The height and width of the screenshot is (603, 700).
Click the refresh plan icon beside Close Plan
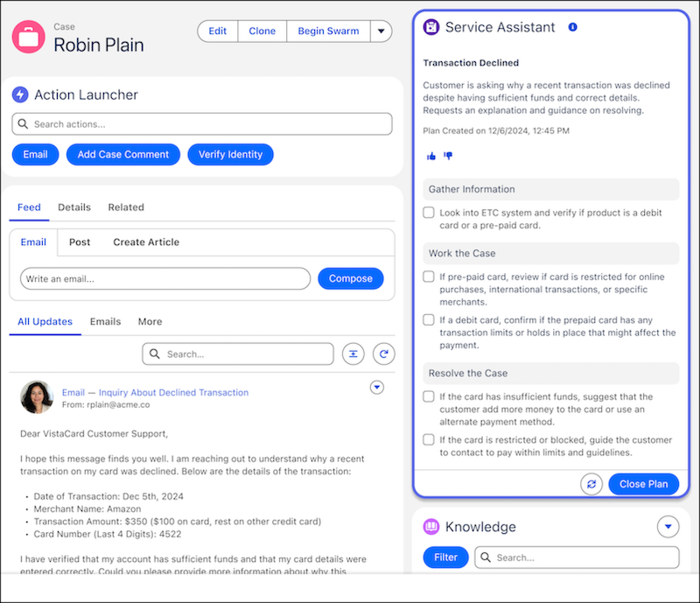[591, 484]
